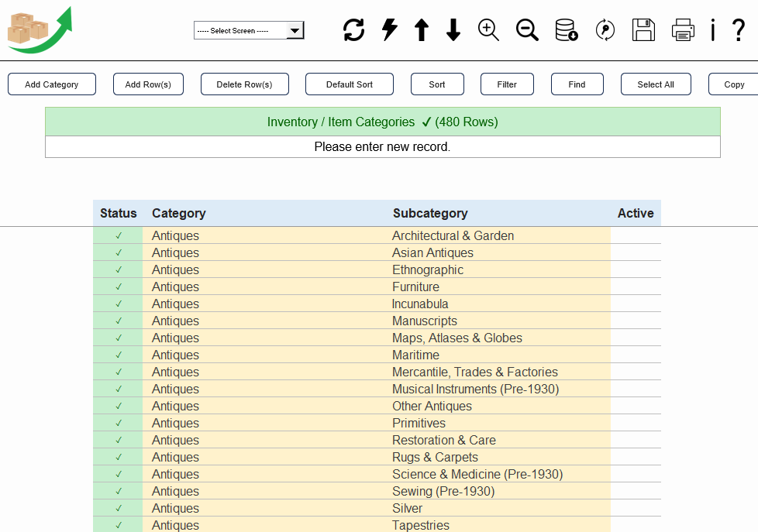The image size is (758, 532).
Task: Print with the printer icon
Action: pos(683,30)
